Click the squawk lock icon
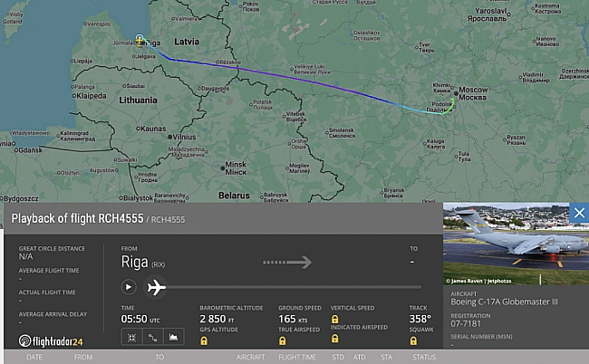Viewport: 589px width, 364px height. 413,340
